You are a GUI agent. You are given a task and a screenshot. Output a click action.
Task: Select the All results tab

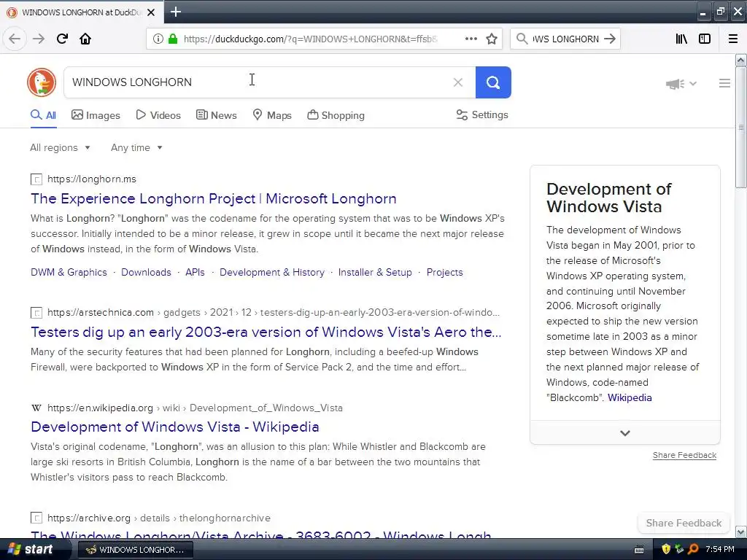43,115
